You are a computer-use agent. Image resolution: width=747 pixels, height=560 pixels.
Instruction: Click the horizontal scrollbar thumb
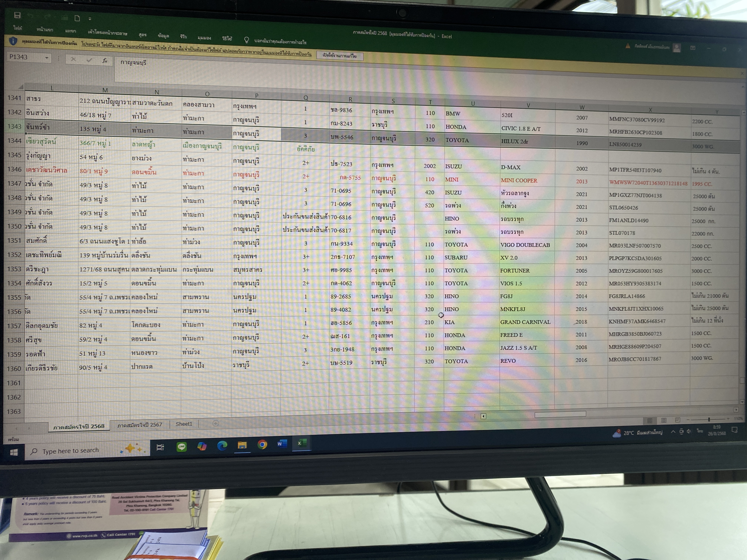click(x=560, y=414)
